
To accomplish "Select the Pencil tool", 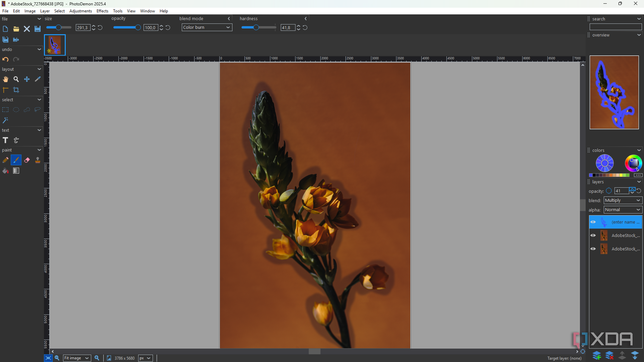I will click(5, 160).
